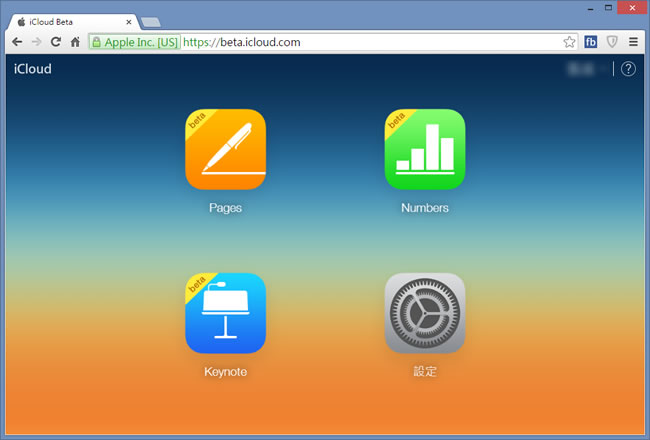Image resolution: width=650 pixels, height=440 pixels.
Task: Go to the browser home page icon
Action: click(x=75, y=42)
